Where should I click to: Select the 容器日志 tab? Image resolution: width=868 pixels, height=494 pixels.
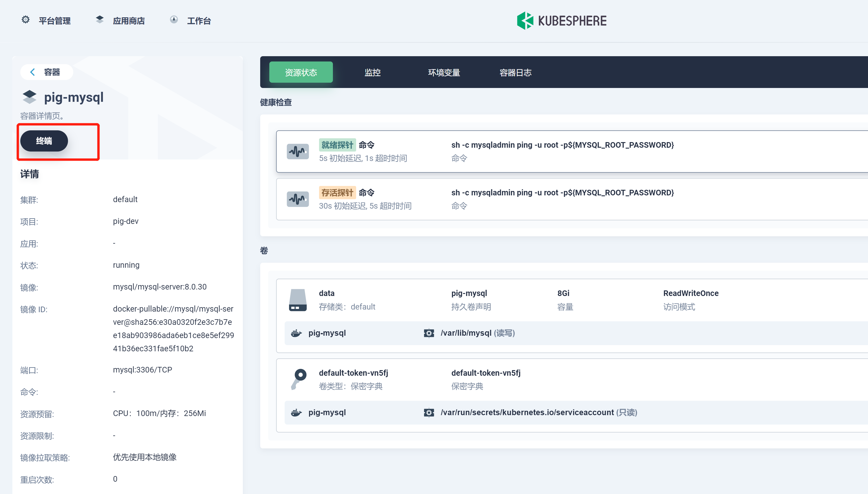[x=515, y=72]
